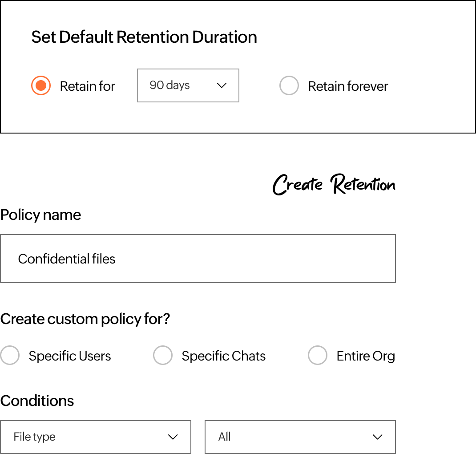Click the Retain for label
The image size is (476, 454).
tap(88, 86)
